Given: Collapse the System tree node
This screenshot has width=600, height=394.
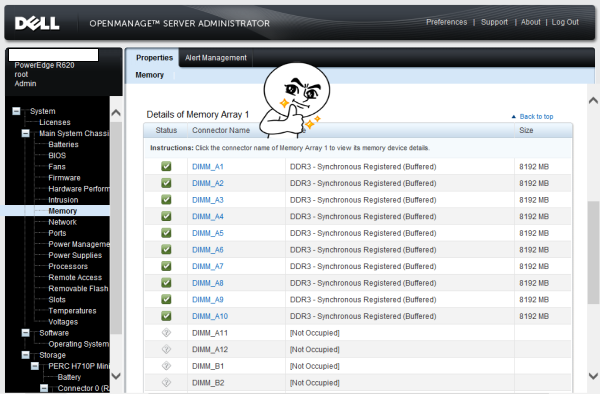Looking at the screenshot, I should (16, 111).
